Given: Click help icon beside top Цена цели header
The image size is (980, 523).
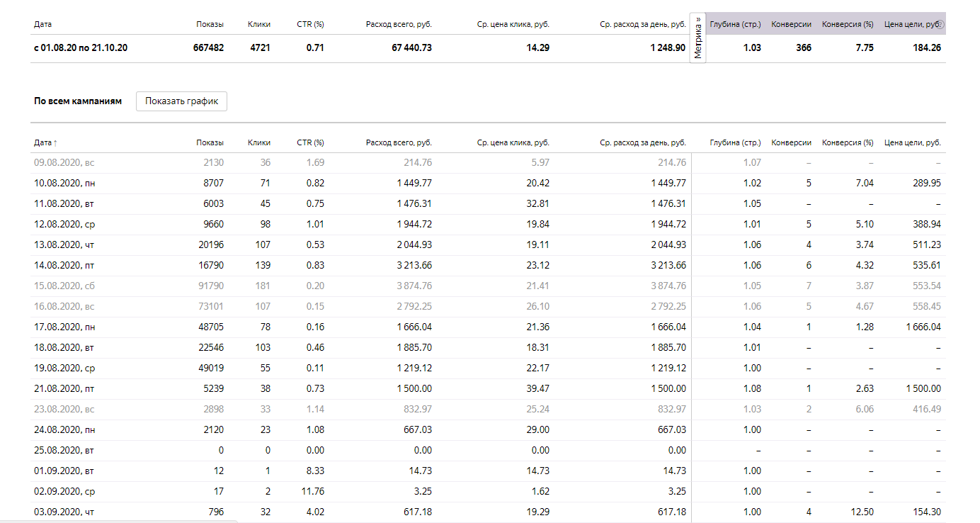Looking at the screenshot, I should [x=941, y=25].
